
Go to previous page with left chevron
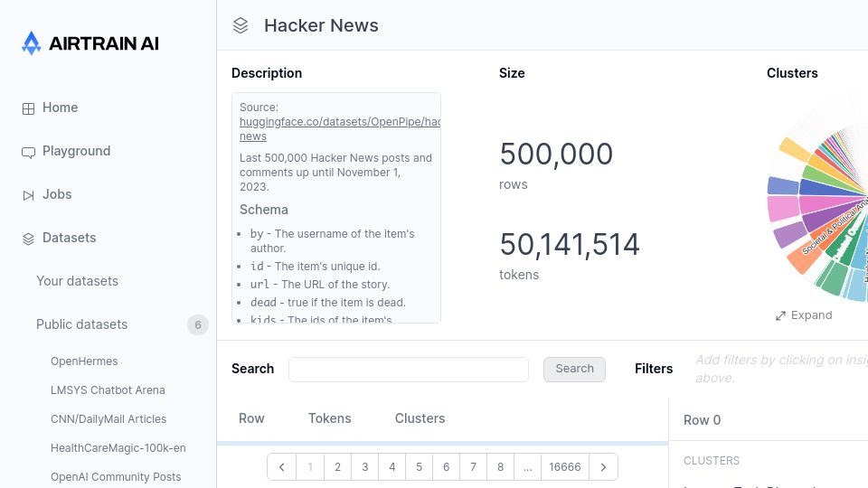[x=282, y=467]
